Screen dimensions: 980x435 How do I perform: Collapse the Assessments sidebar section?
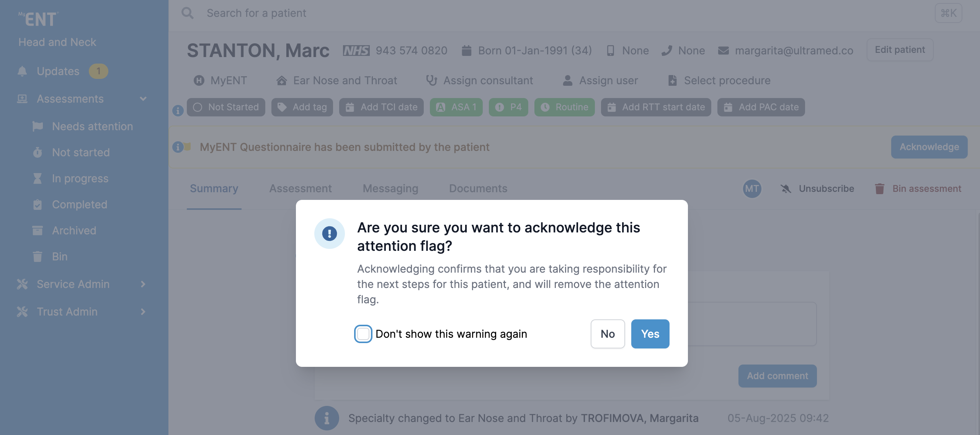tap(143, 99)
